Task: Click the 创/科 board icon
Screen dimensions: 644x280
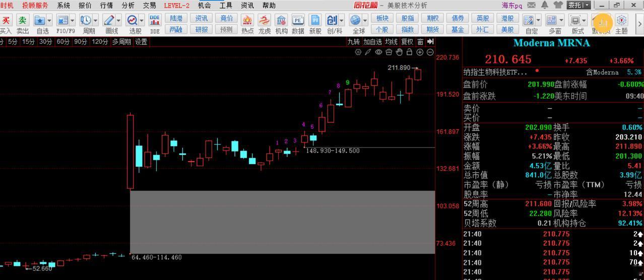Action: [332, 20]
